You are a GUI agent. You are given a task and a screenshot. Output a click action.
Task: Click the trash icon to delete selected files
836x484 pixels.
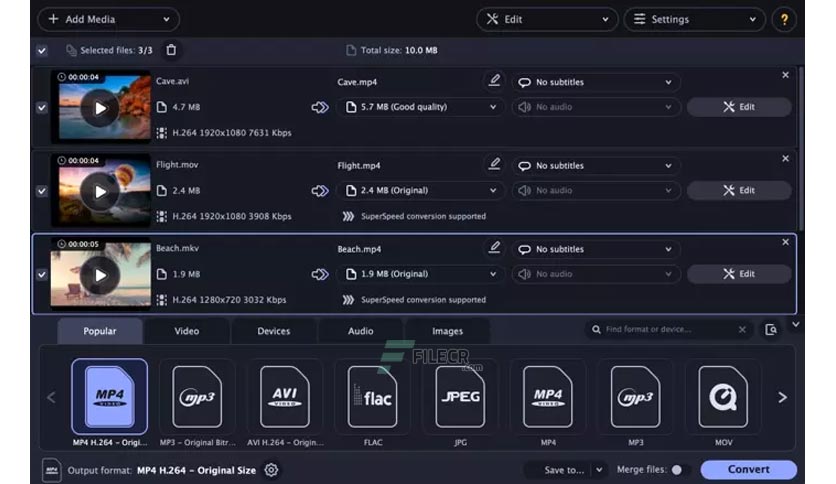pyautogui.click(x=171, y=50)
